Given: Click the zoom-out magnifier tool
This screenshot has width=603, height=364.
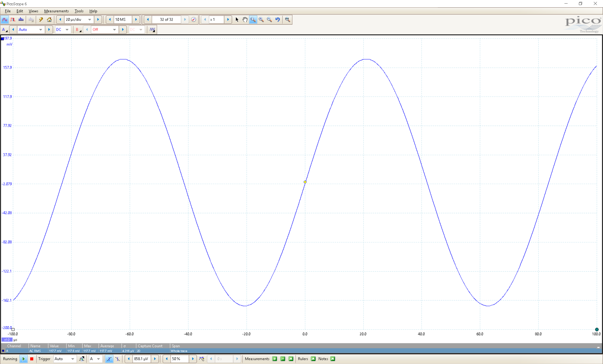Looking at the screenshot, I should tap(269, 19).
